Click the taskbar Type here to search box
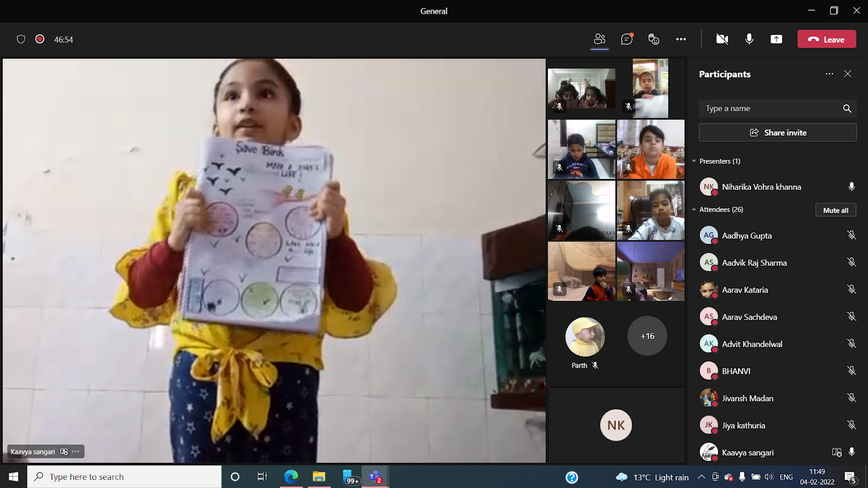Screen dimensions: 868x488 click(124, 477)
